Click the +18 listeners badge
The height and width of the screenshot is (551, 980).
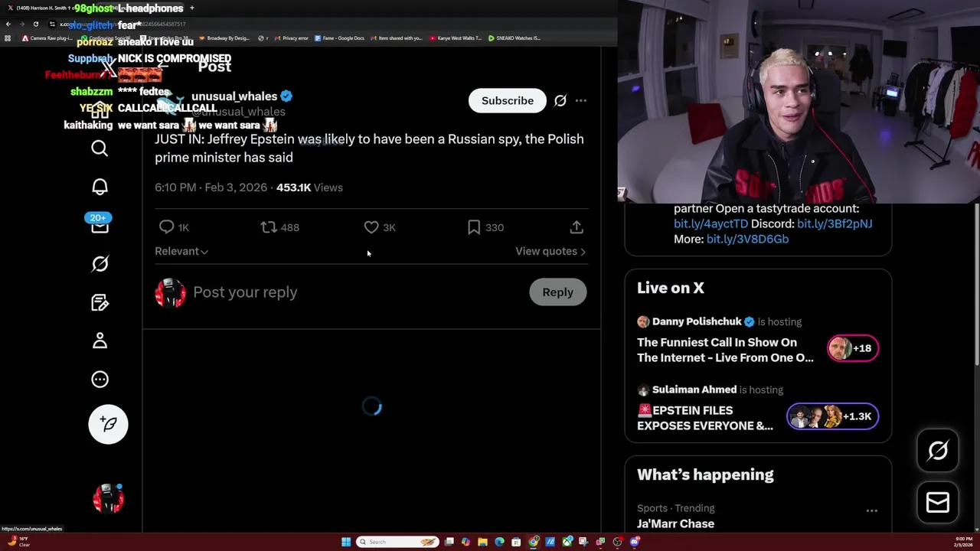(852, 348)
